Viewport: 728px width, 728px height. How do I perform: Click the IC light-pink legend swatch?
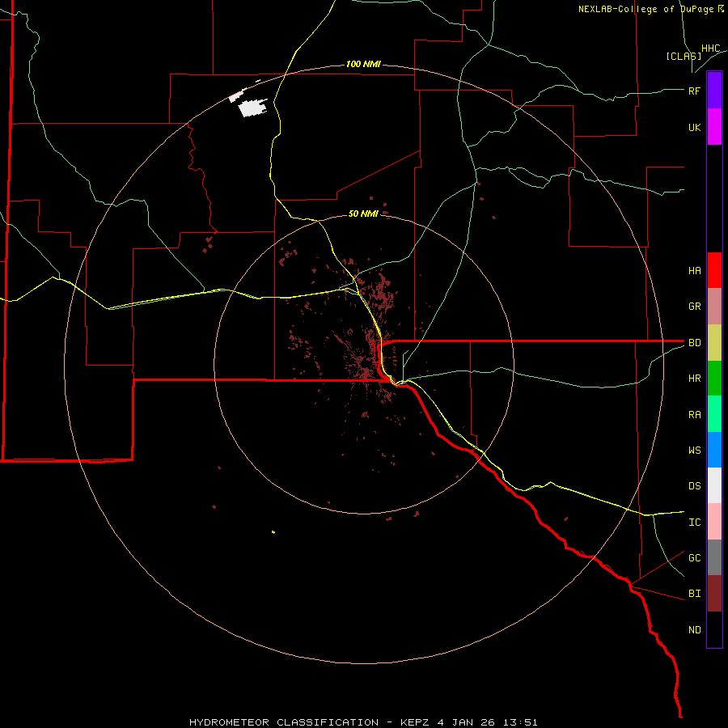pos(714,522)
